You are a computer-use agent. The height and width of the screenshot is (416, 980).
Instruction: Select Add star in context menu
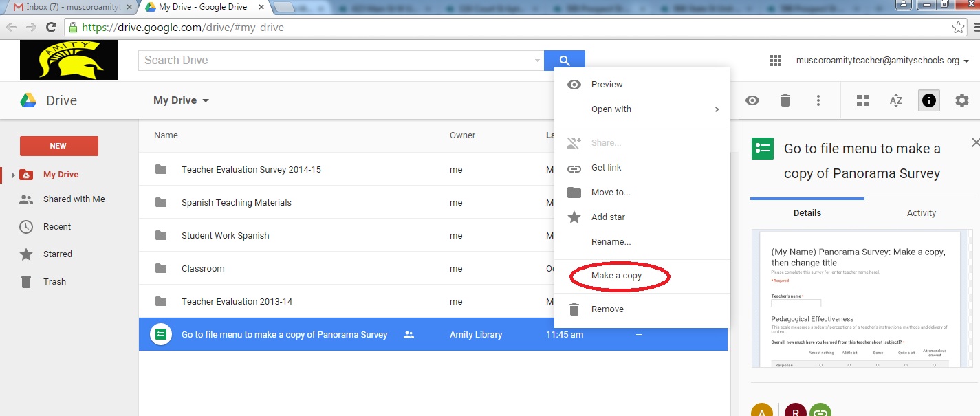(x=642, y=217)
